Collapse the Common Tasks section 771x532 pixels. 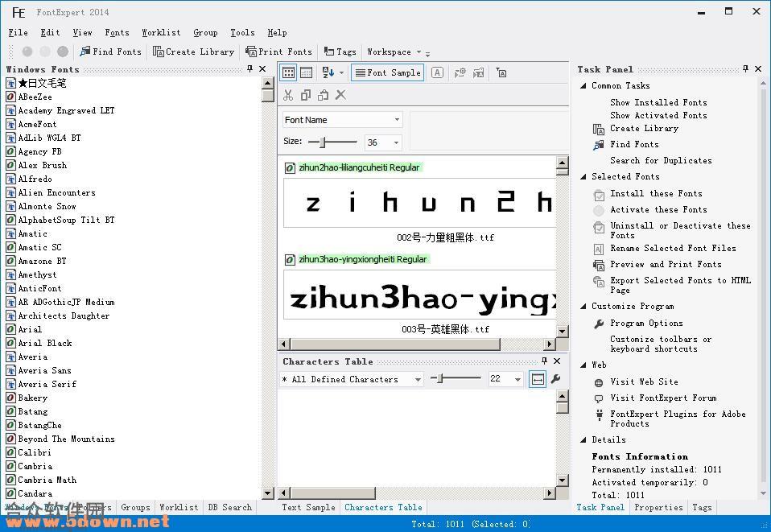[583, 85]
